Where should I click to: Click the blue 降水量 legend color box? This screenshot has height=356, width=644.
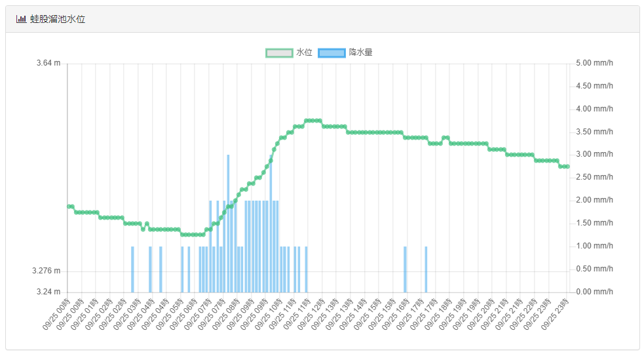331,52
